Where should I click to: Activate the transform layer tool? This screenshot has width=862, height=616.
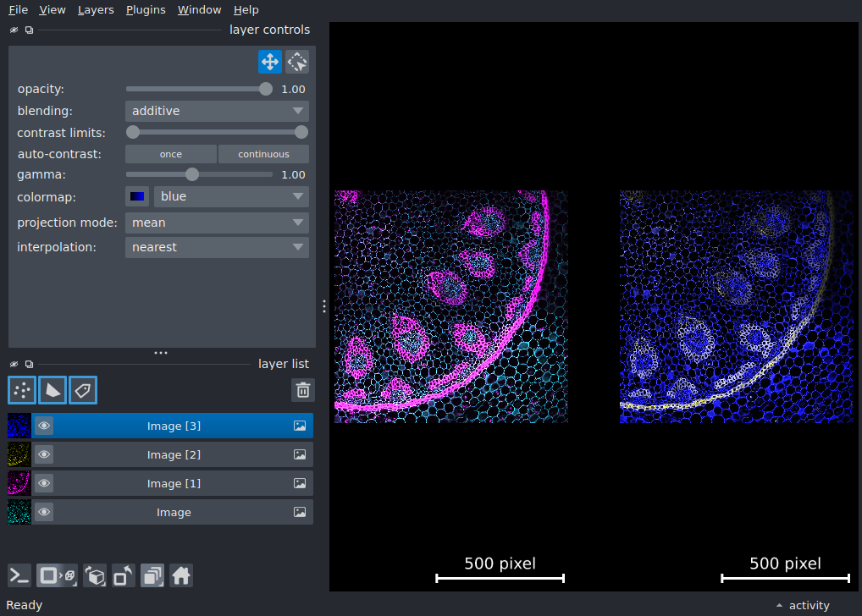point(297,62)
